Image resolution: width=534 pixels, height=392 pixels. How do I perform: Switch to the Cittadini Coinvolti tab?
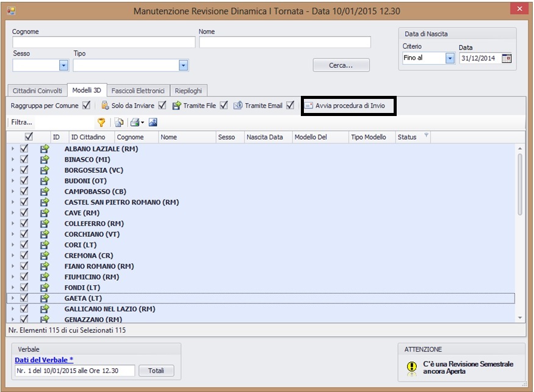tap(37, 91)
